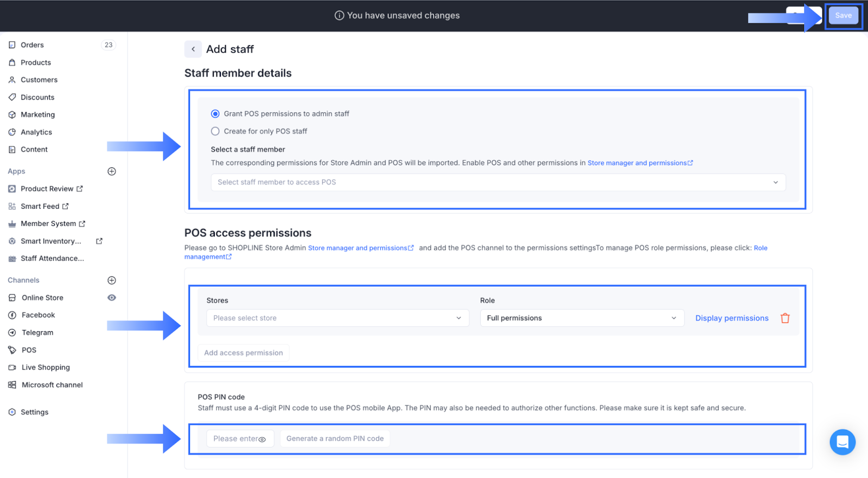Click the Save button

click(x=843, y=16)
